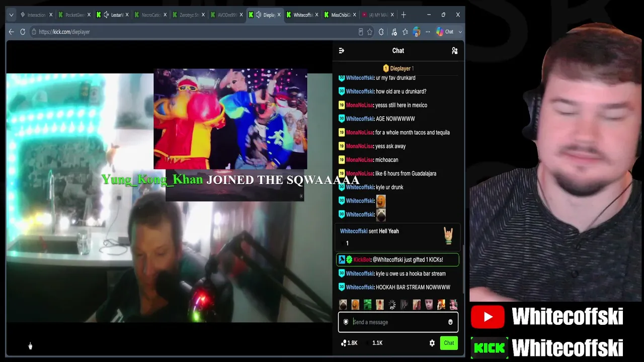Click the message 'how old are u drunkard?'
The height and width of the screenshot is (362, 644).
pos(401,92)
